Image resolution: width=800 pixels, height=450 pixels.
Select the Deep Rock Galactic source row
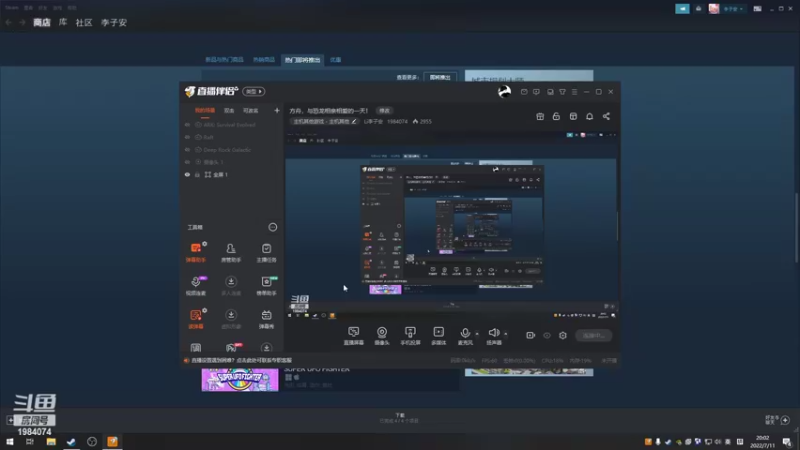pos(232,149)
